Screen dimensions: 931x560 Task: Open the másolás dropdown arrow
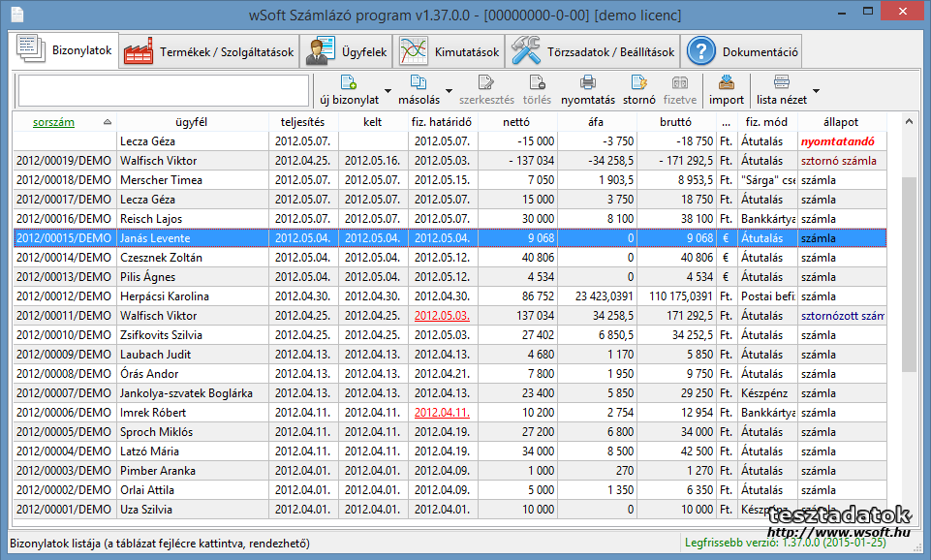coord(449,92)
